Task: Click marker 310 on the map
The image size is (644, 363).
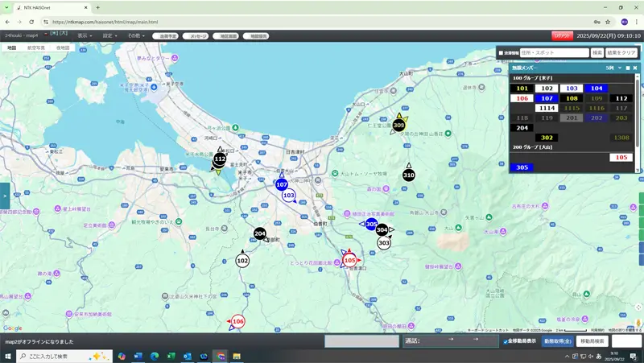Action: (409, 175)
